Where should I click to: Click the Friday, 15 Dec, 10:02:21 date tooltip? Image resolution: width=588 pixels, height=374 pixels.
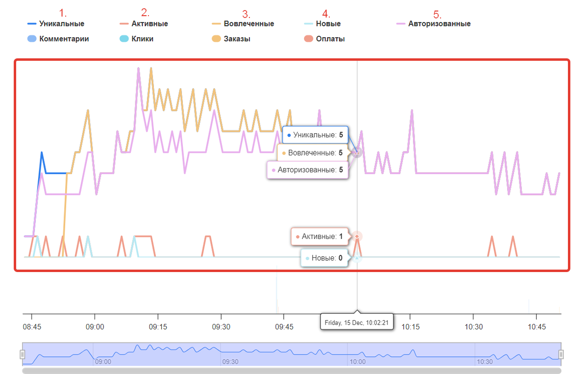pyautogui.click(x=357, y=323)
